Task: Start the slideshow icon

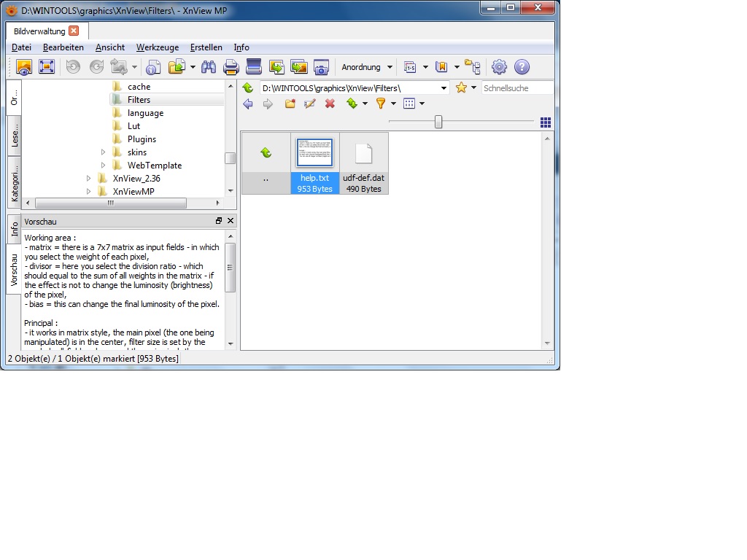Action: 299,67
